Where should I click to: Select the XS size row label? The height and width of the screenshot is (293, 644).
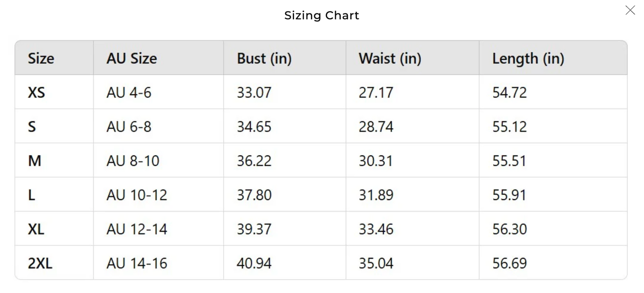coord(36,93)
